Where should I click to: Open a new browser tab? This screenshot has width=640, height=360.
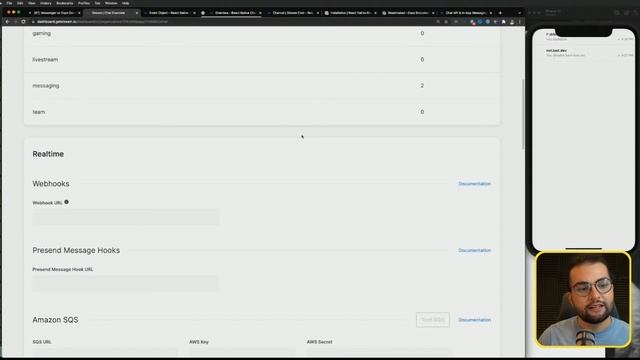500,13
